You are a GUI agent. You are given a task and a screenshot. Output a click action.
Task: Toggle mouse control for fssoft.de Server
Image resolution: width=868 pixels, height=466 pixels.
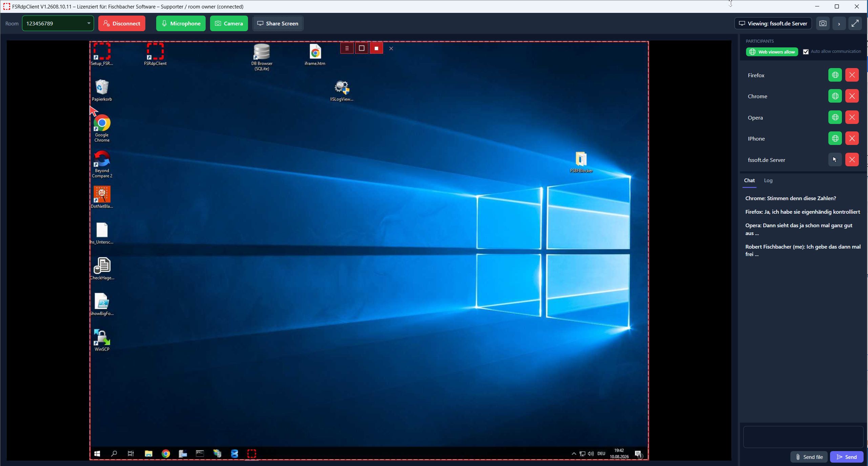click(835, 160)
